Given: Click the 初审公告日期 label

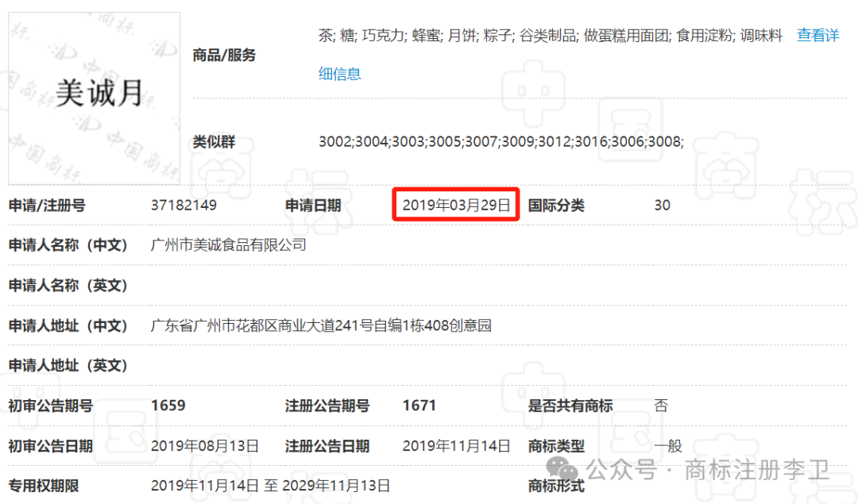Looking at the screenshot, I should 50,446.
